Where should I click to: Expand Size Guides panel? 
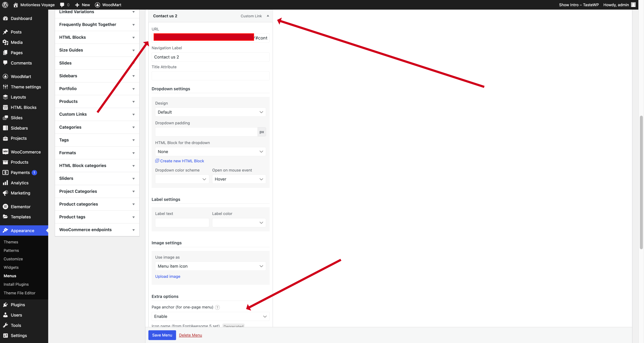point(97,50)
